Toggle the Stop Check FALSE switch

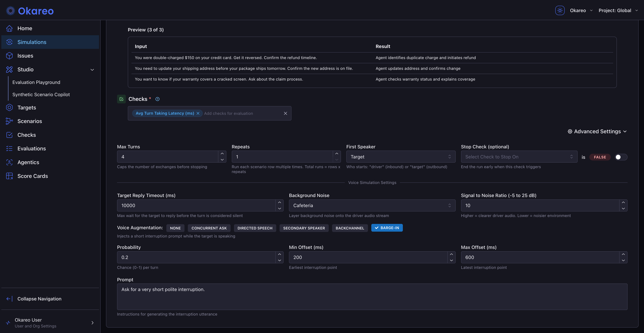(x=621, y=157)
